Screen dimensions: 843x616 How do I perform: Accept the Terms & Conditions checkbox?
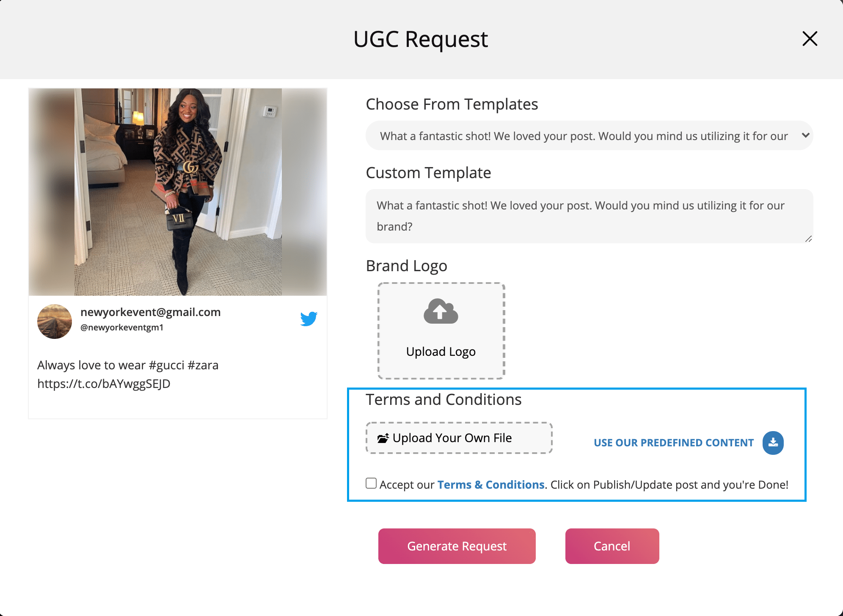[371, 483]
